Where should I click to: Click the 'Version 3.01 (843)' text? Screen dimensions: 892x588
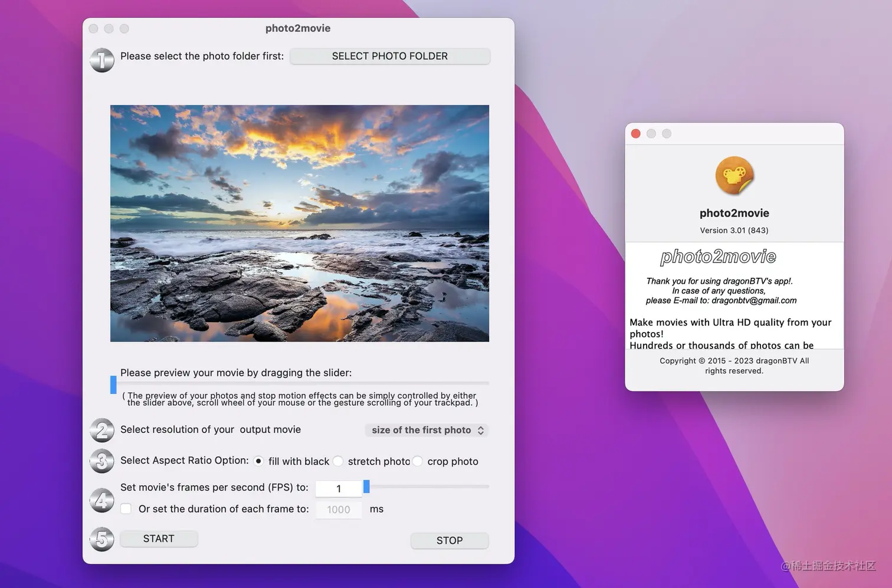[734, 230]
